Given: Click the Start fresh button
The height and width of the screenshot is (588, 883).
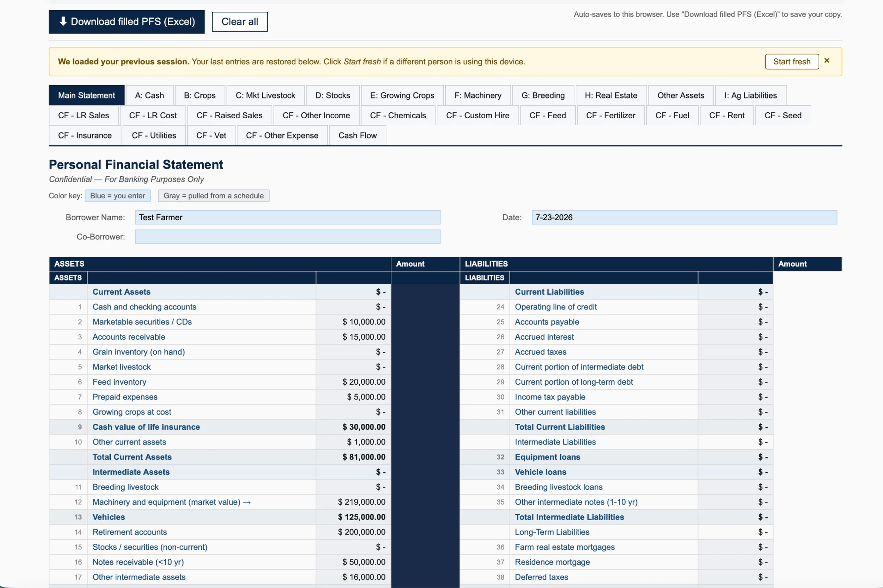Looking at the screenshot, I should pos(791,62).
